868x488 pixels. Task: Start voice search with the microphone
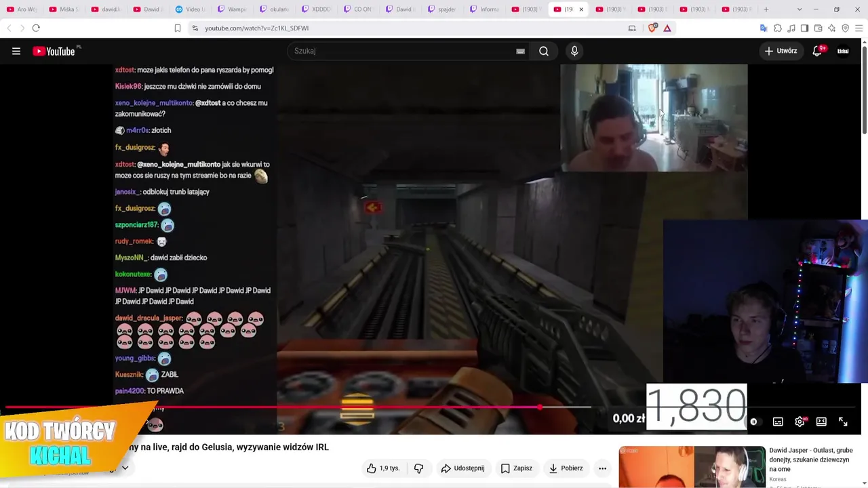tap(574, 51)
